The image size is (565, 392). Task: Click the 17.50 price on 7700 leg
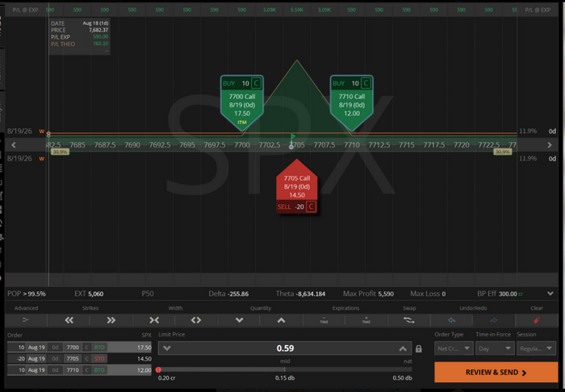coord(144,348)
